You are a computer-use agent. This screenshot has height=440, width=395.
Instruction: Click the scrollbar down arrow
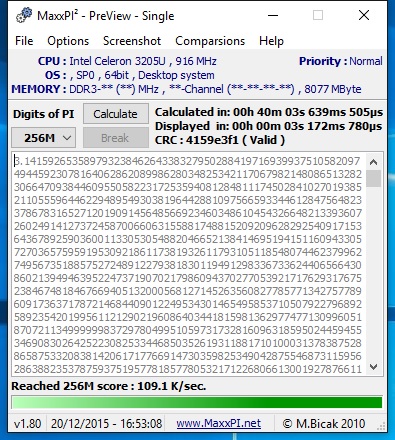373,367
